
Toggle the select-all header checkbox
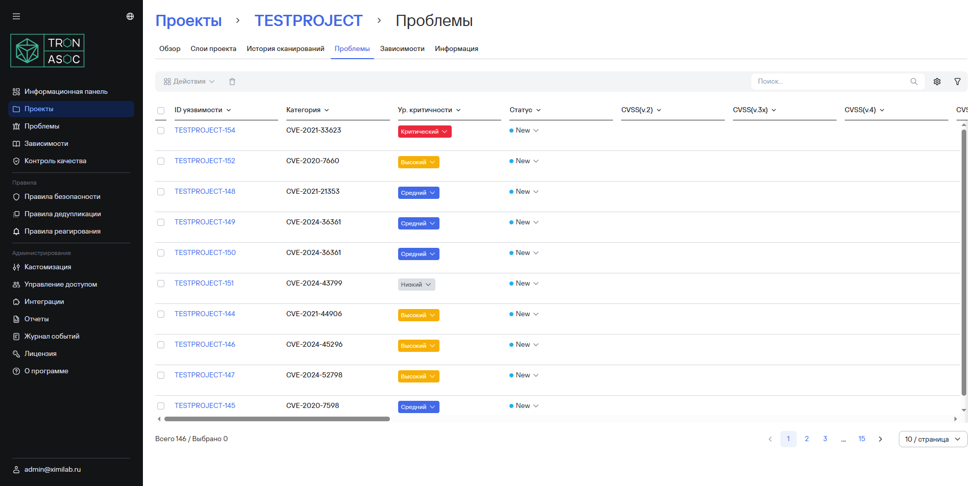[161, 111]
